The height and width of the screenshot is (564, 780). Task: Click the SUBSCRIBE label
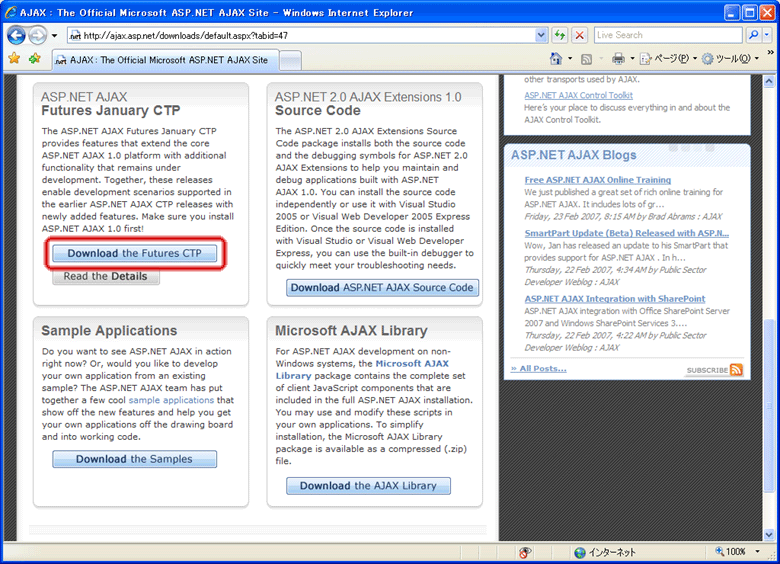(707, 371)
